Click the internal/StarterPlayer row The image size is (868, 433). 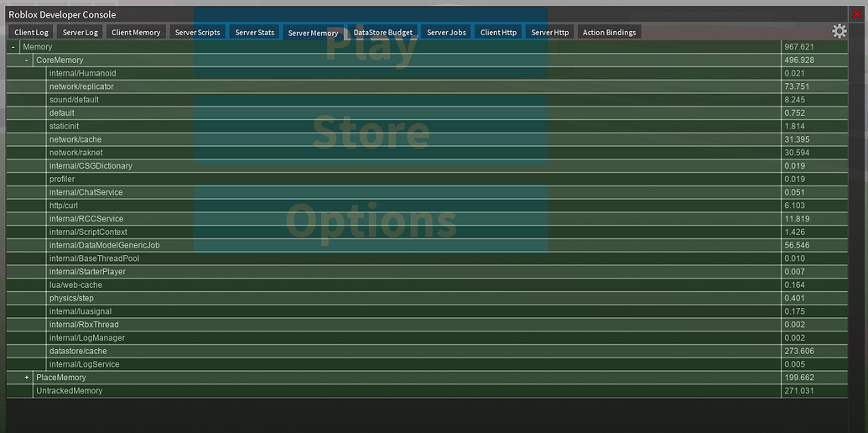(x=427, y=272)
